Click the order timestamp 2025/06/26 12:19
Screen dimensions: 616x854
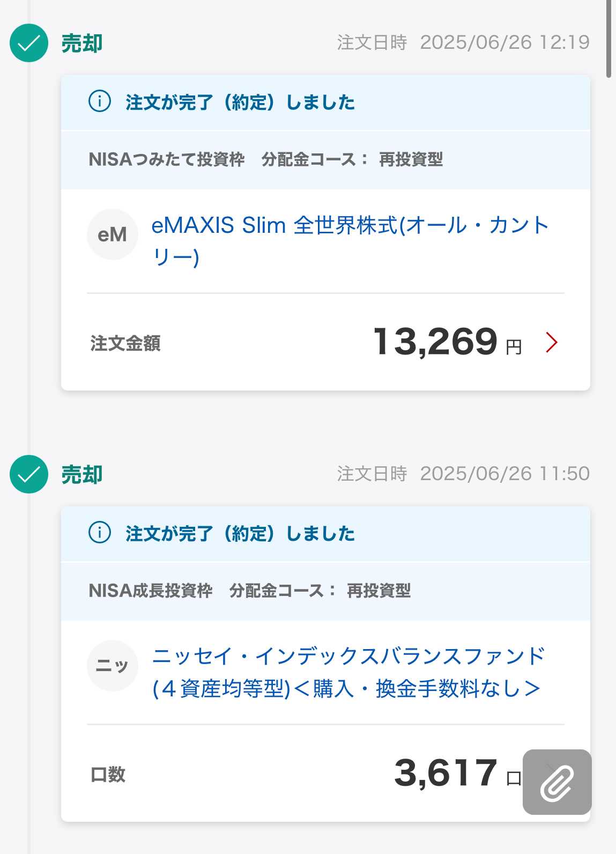point(504,42)
